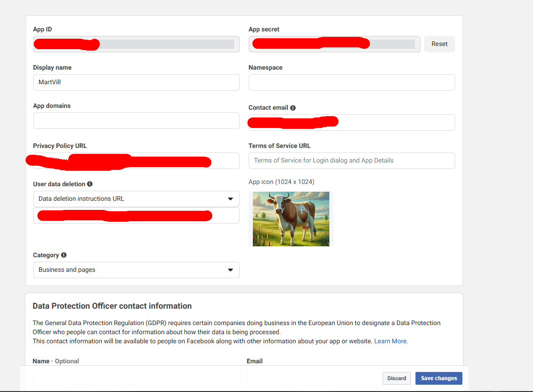Focus the Namespace input field
Viewport: 533px width, 392px height.
coord(351,82)
